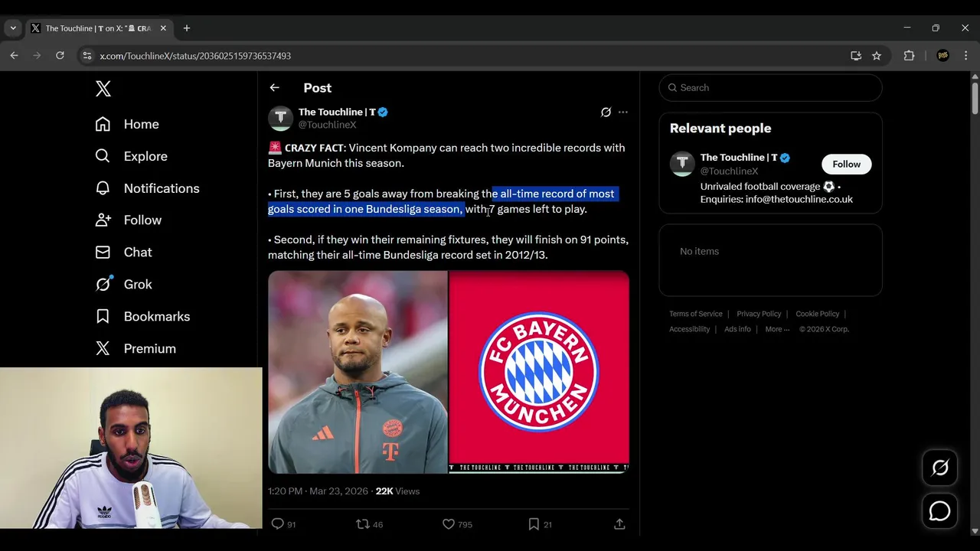Click the Kompany photo in the post

358,372
